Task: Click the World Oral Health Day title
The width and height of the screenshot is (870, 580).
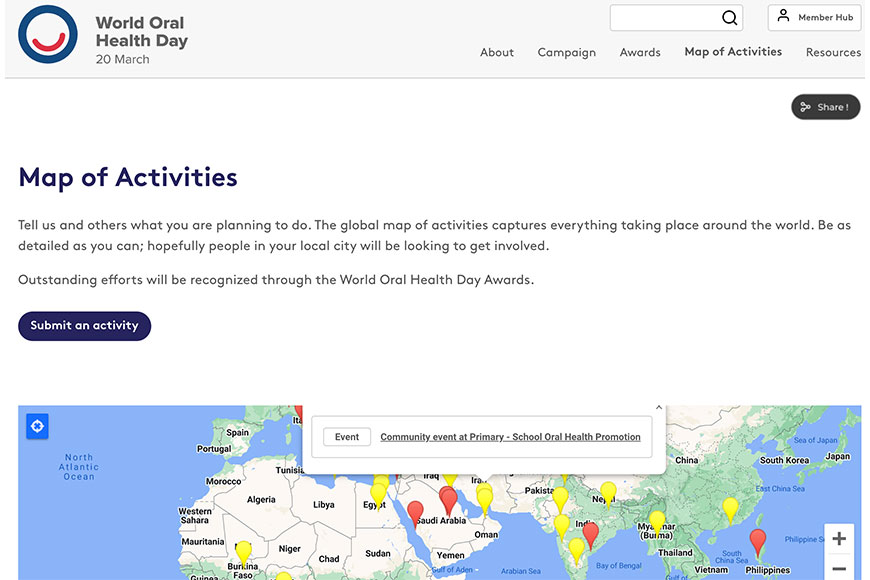Action: (141, 32)
